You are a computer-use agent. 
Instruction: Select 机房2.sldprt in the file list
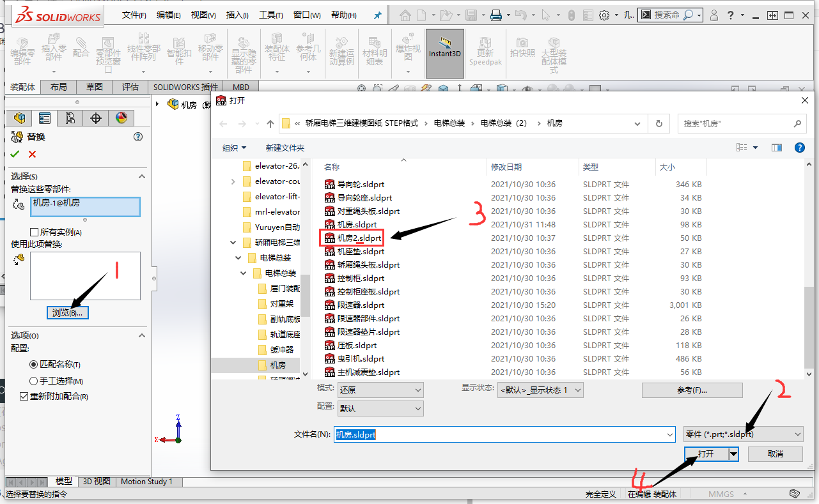tap(357, 238)
